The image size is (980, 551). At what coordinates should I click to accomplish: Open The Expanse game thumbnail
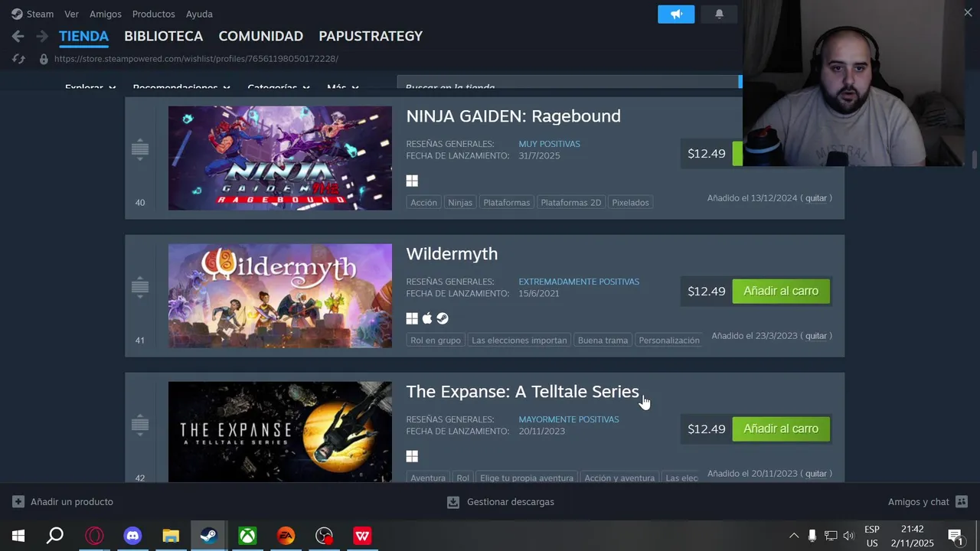pos(280,432)
